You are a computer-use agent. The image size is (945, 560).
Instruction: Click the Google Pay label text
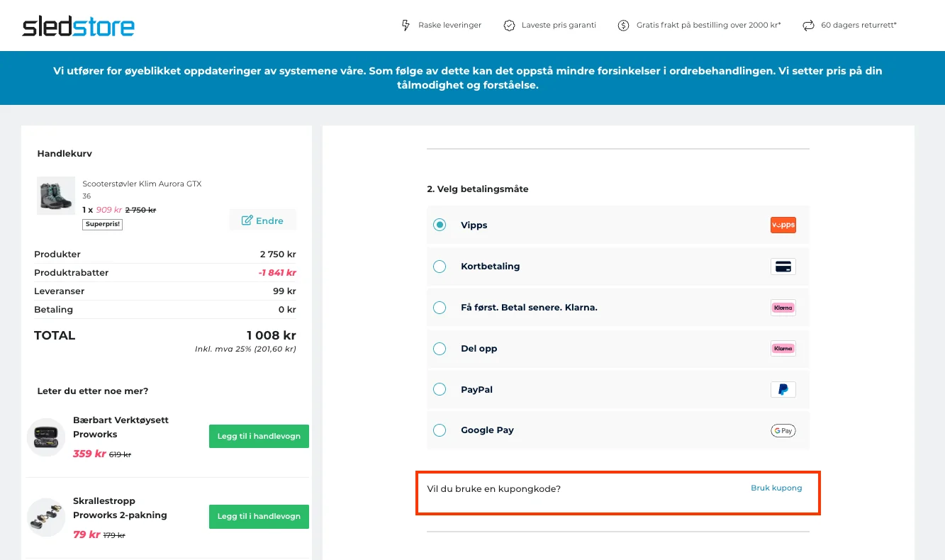point(487,430)
